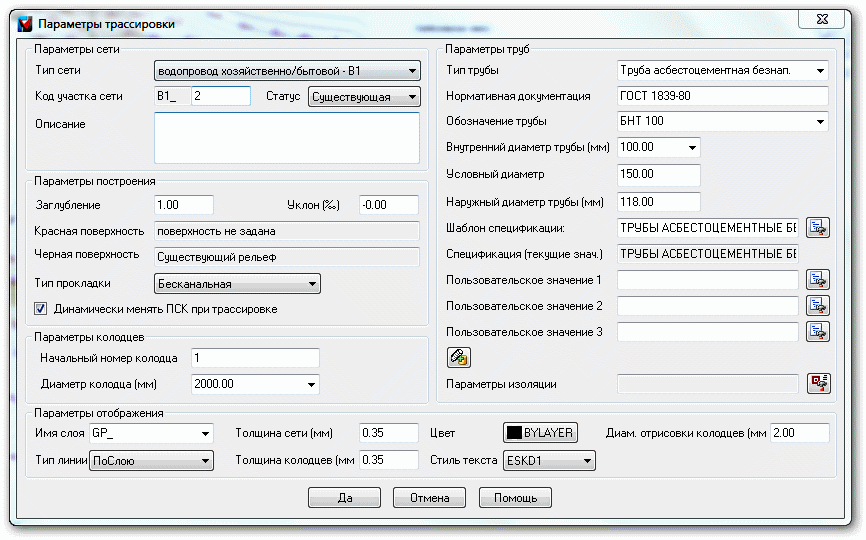Viewport: 866px width, 540px height.
Task: Close the Параметры трассировки dialog
Action: 822,19
